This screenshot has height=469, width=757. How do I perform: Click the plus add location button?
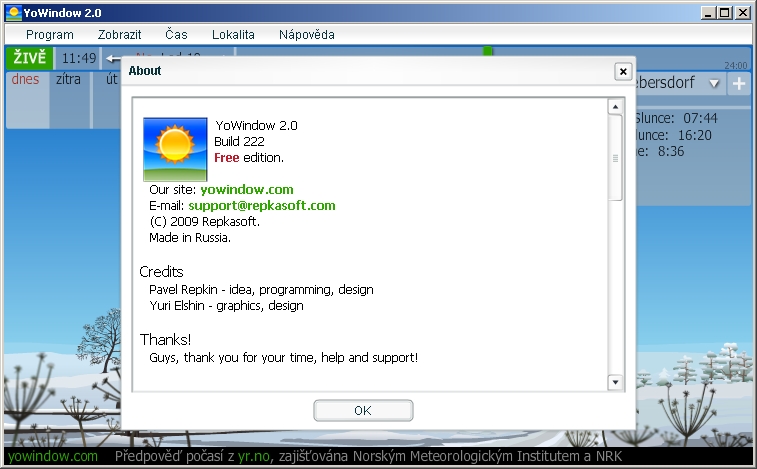(x=739, y=84)
